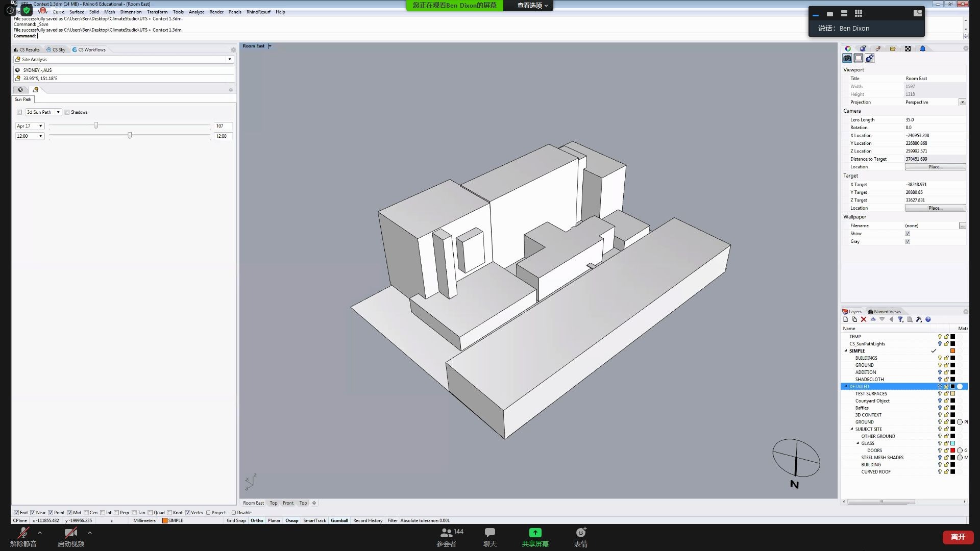Open the Analyze menu
The width and height of the screenshot is (980, 551).
point(197,12)
